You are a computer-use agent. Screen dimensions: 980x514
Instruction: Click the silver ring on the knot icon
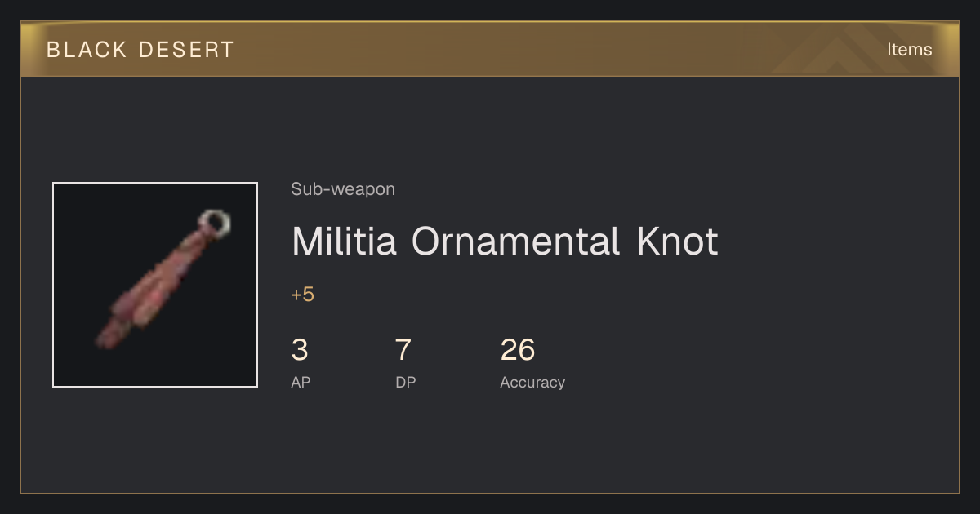[x=216, y=221]
